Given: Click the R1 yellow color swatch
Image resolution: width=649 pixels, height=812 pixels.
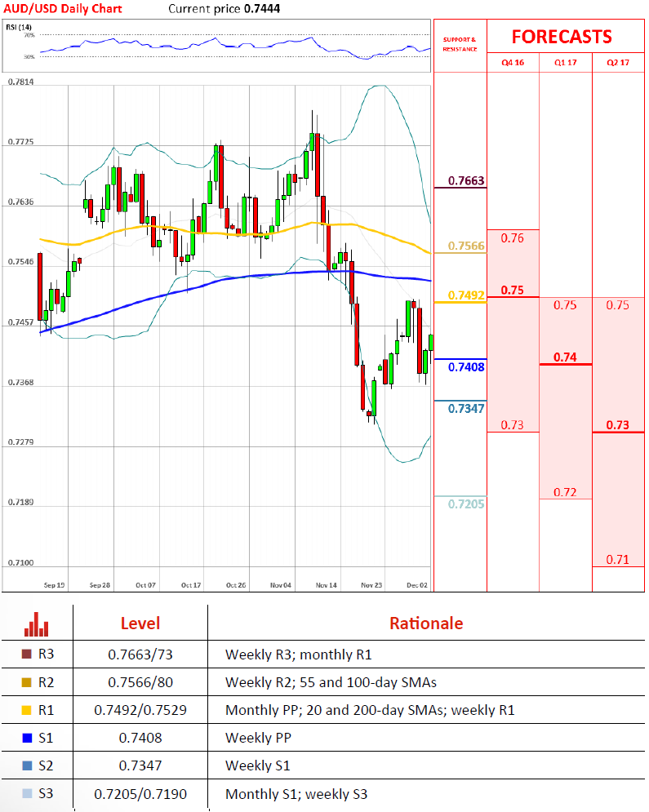Looking at the screenshot, I should click(27, 710).
